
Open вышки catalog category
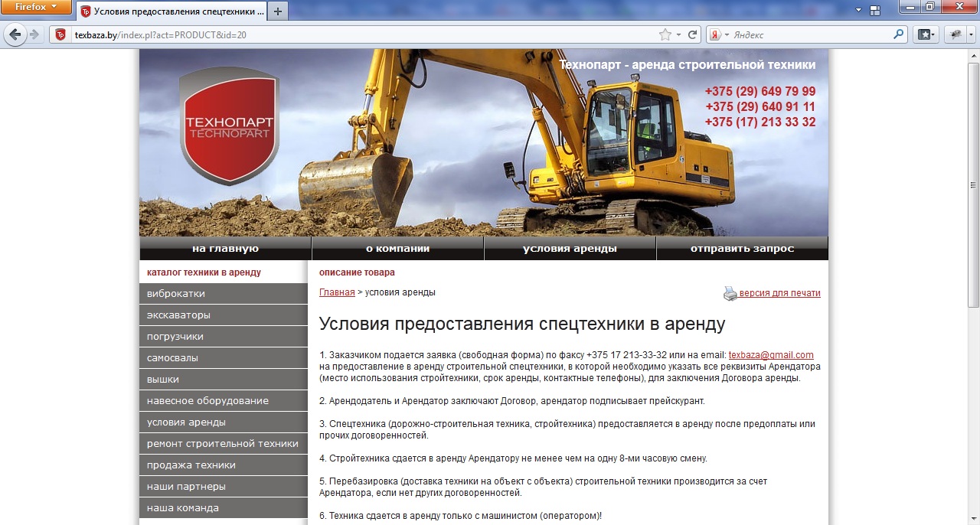224,380
